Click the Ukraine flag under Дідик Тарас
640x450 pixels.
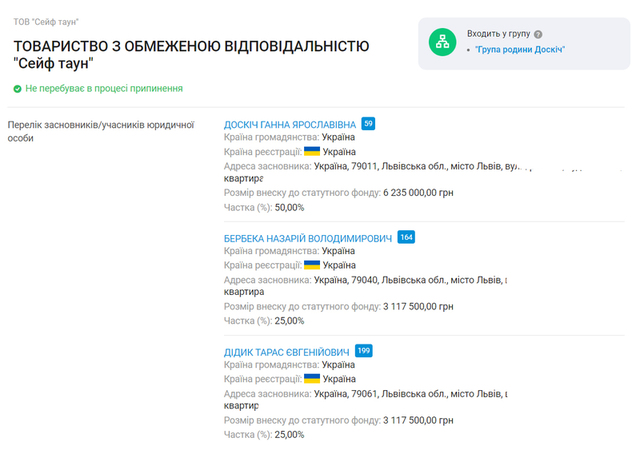coord(312,379)
